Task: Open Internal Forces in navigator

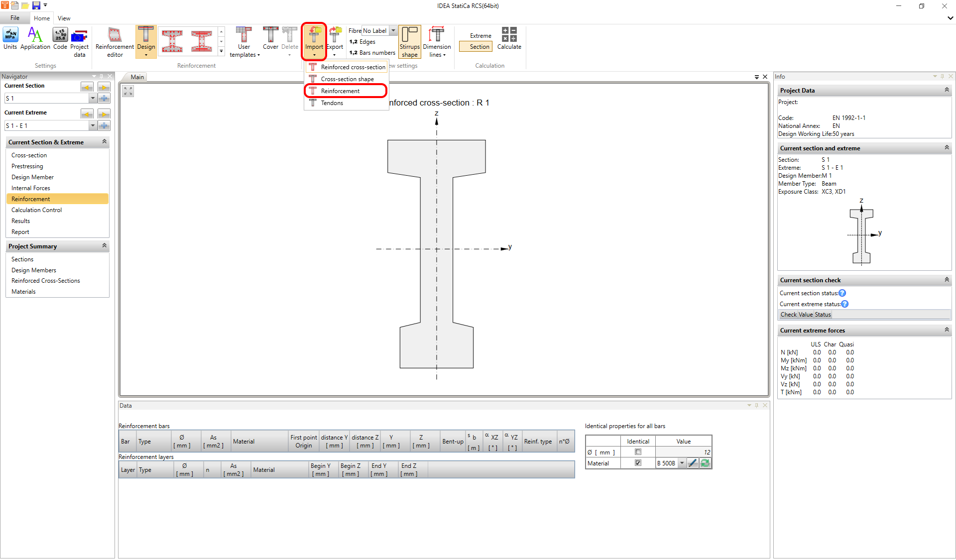Action: [31, 188]
